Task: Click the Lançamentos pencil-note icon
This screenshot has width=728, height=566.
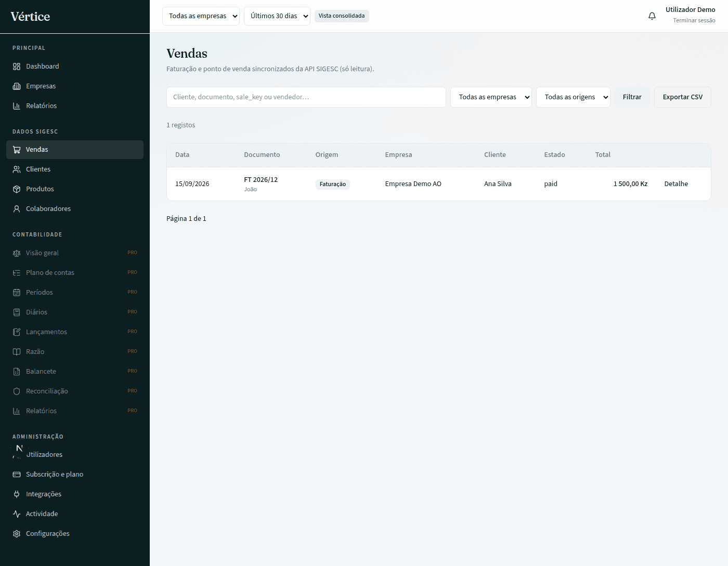Action: 17,332
